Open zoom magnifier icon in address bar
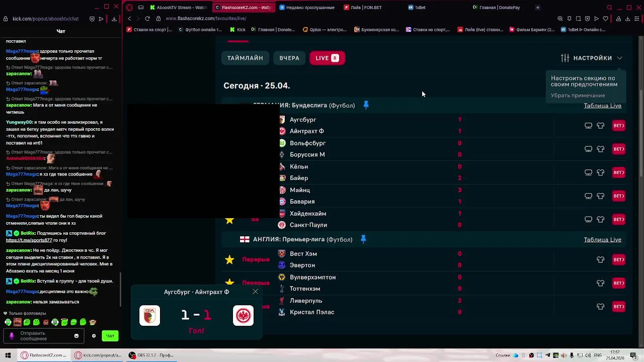Image resolution: width=644 pixels, height=362 pixels. click(560, 19)
